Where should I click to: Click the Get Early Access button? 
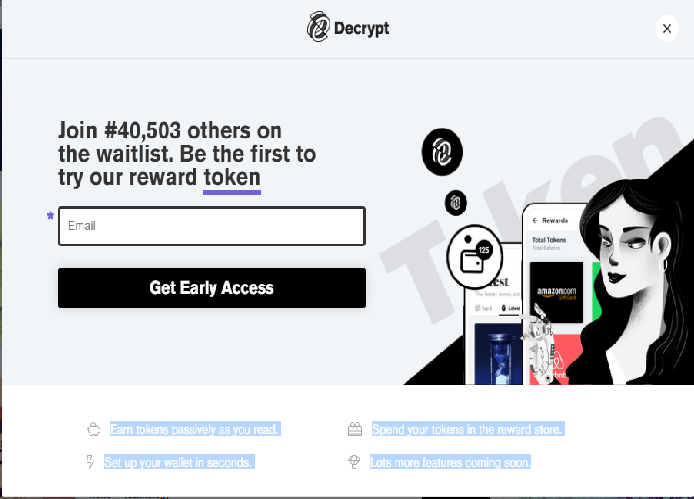click(x=212, y=288)
